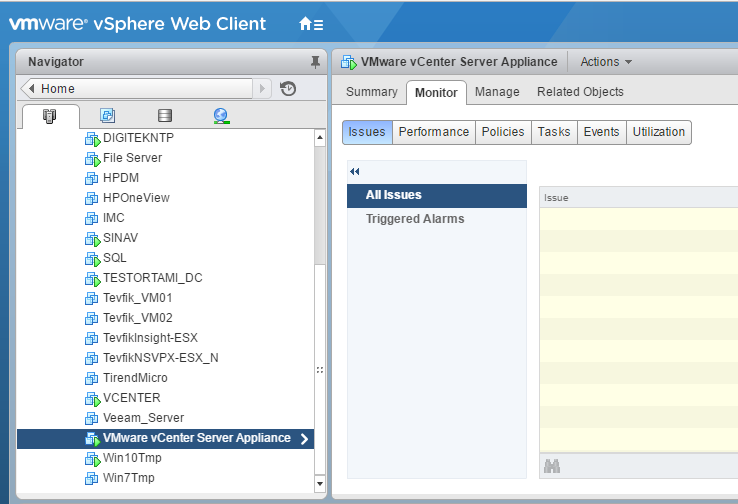Open the recent objects history icon
The height and width of the screenshot is (504, 738).
[x=288, y=88]
